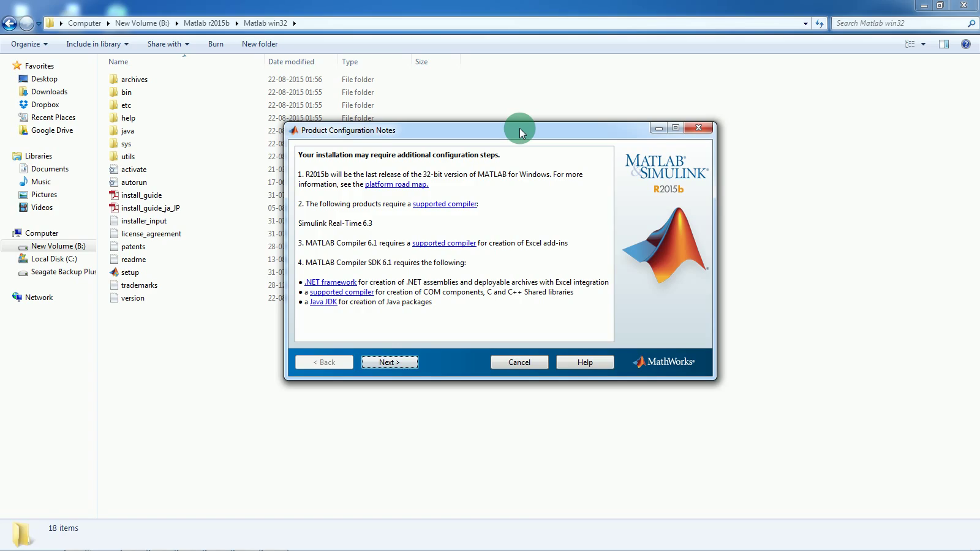This screenshot has width=980, height=551.
Task: Expand the recent pages dropdown arrow
Action: coord(39,24)
